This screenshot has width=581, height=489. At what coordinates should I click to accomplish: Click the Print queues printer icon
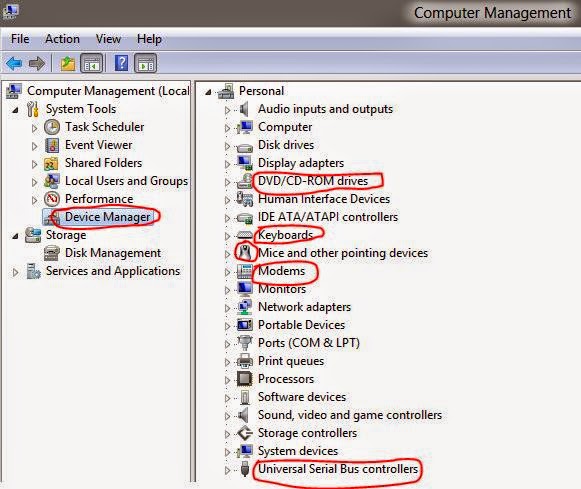coord(245,361)
